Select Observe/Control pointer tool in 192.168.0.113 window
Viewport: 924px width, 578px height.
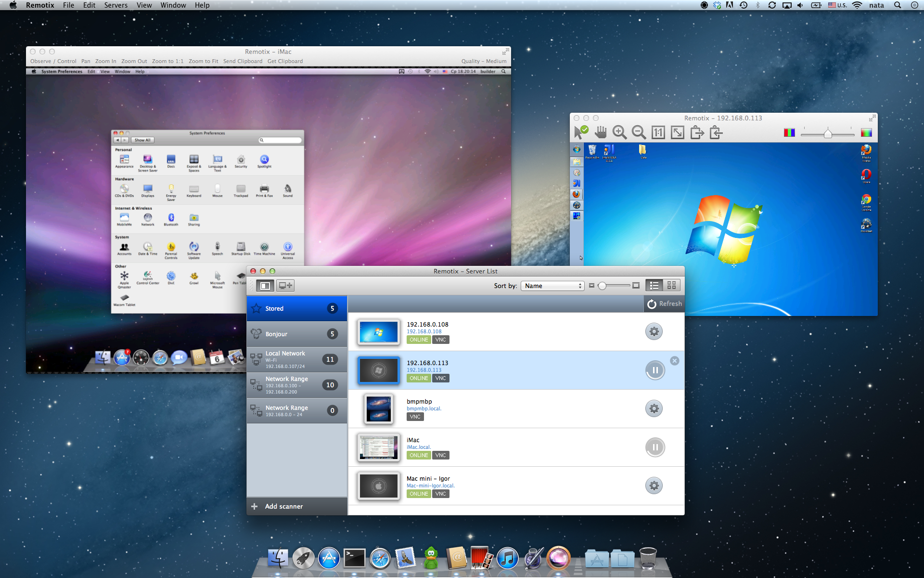[581, 132]
